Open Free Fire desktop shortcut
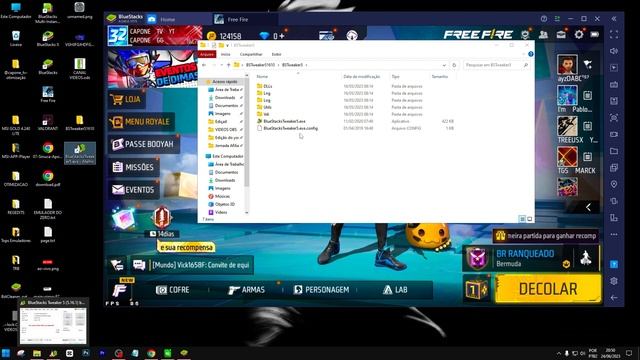Screen dimensions: 640x360 tap(48, 94)
